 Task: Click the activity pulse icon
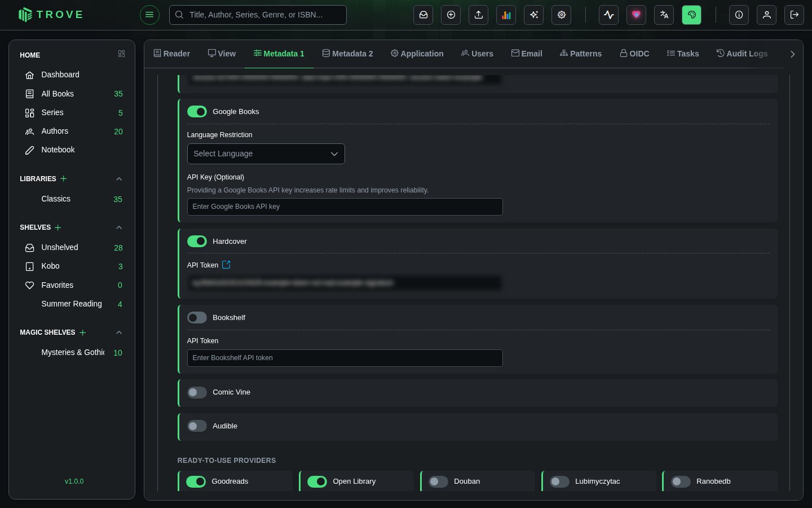point(609,15)
